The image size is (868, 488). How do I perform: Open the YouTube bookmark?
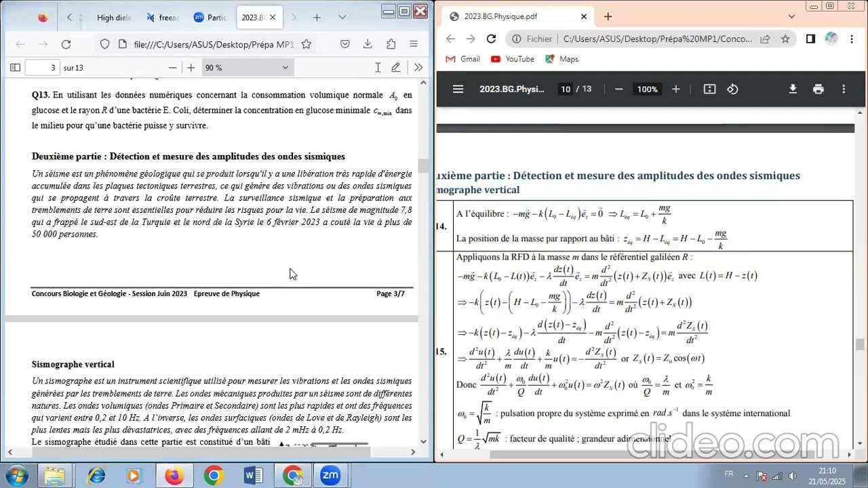point(513,59)
